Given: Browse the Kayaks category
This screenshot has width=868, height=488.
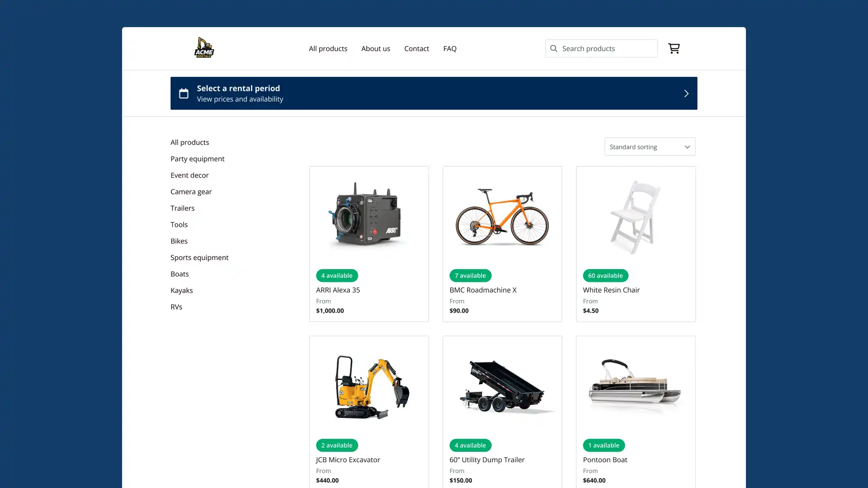Looking at the screenshot, I should click(x=182, y=290).
